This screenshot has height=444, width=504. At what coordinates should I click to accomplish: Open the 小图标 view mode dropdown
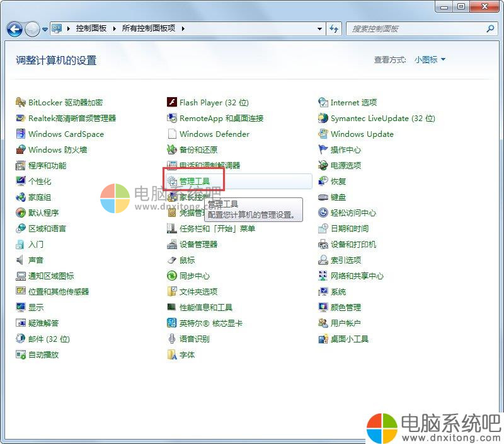(430, 60)
